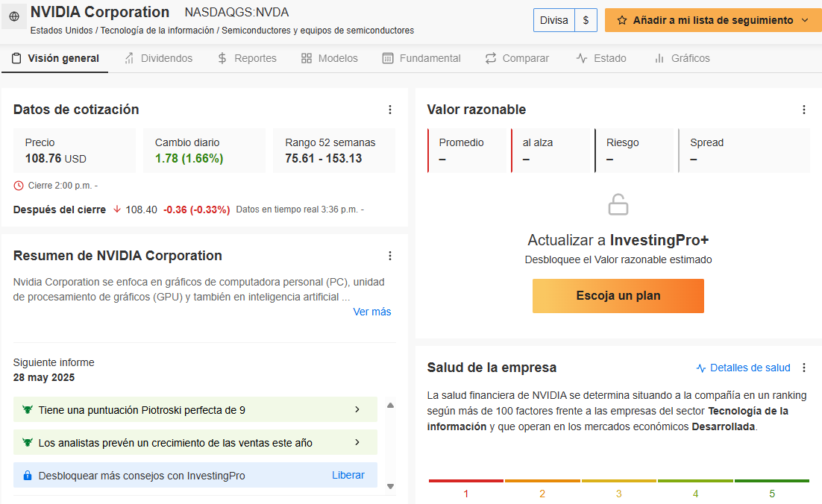Click the Ver más link
Viewport: 822px width, 504px height.
tap(372, 312)
